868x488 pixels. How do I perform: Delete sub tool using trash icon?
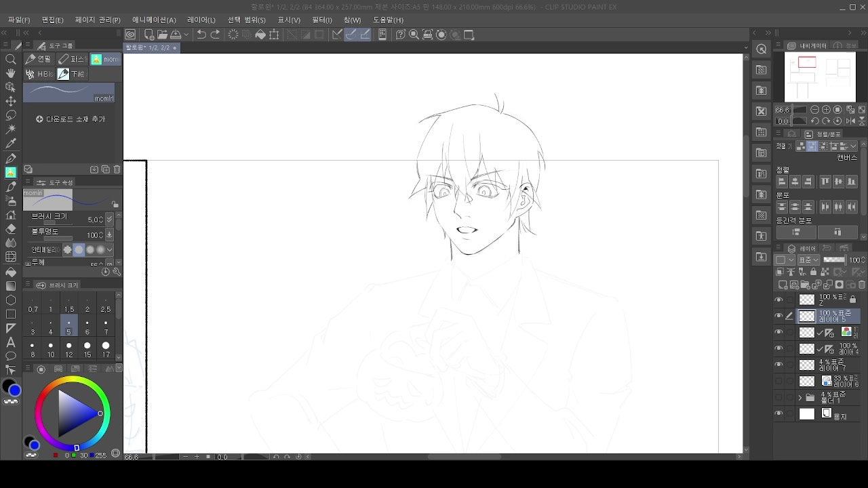click(x=117, y=169)
